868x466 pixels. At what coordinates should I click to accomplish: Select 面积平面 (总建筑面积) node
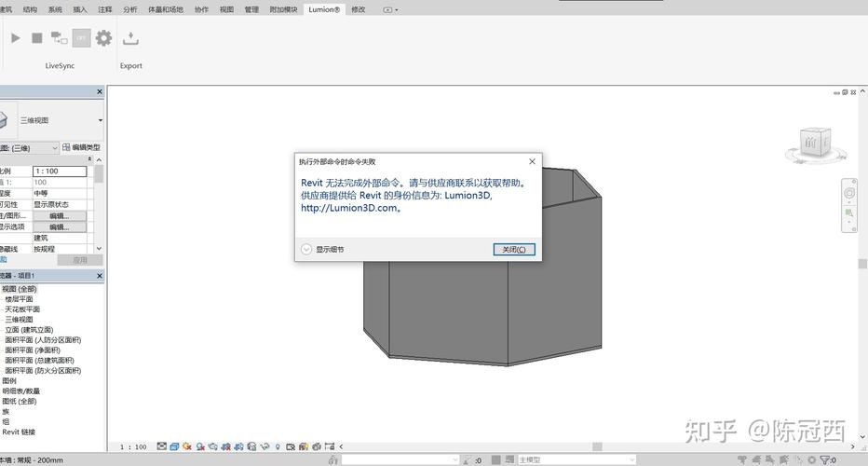coord(39,360)
